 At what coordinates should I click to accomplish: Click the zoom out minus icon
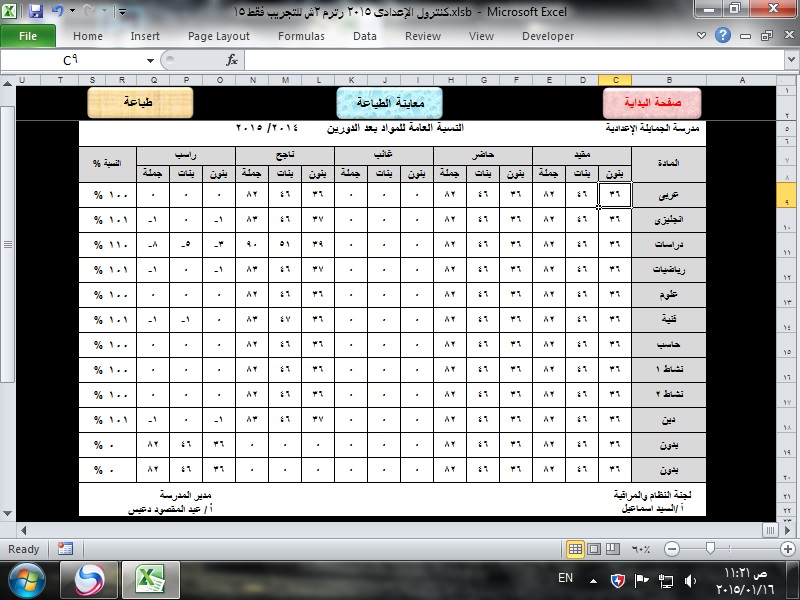coord(672,549)
